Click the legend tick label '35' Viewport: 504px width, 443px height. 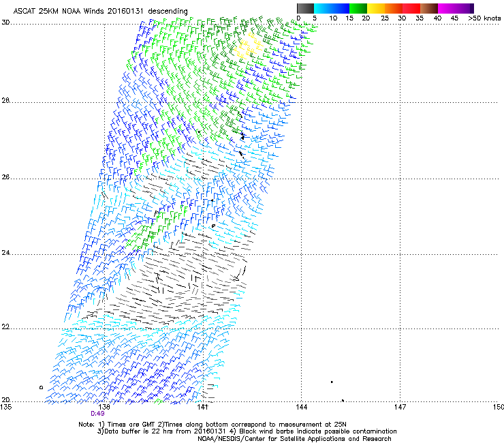(x=420, y=18)
